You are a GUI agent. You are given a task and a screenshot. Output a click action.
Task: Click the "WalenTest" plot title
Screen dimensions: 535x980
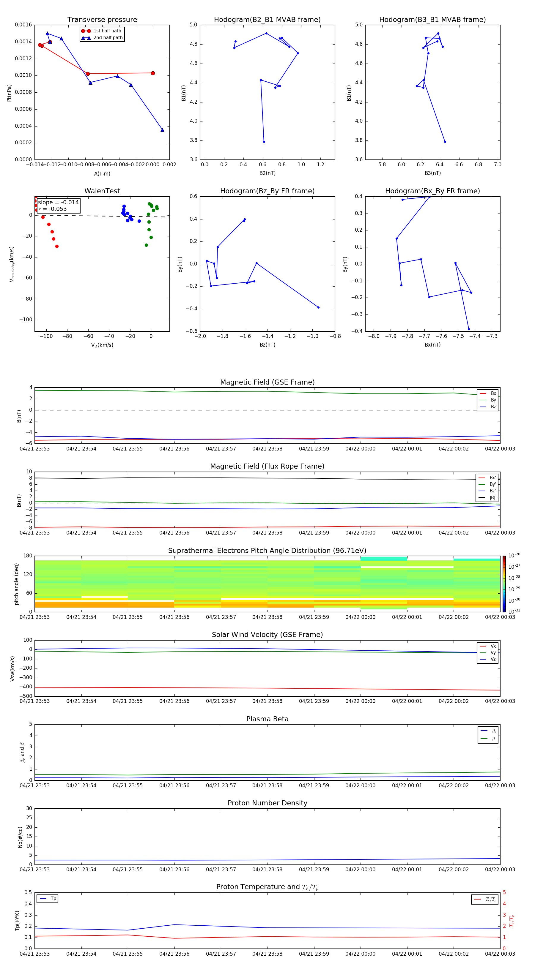pos(102,191)
